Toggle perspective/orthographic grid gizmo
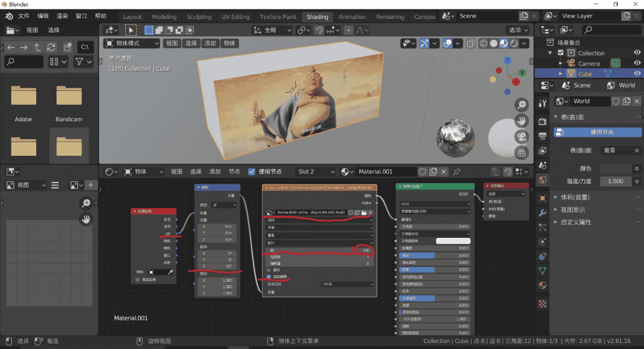The width and height of the screenshot is (644, 349). click(521, 153)
